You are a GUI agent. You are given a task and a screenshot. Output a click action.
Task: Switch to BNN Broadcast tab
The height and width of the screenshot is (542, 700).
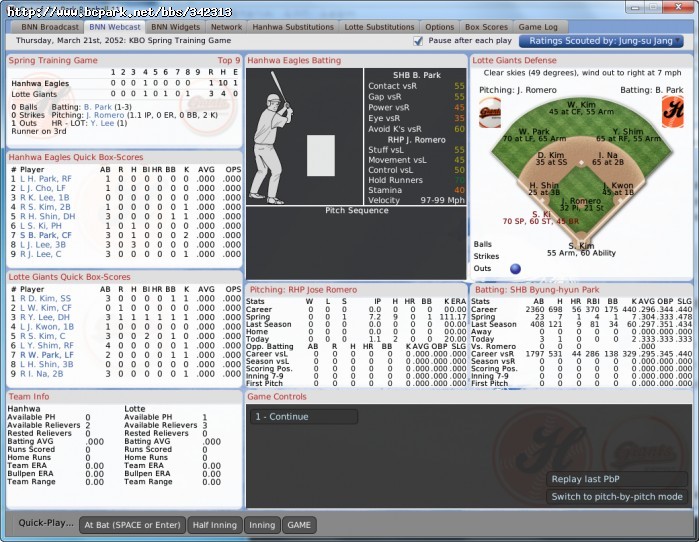[x=50, y=27]
